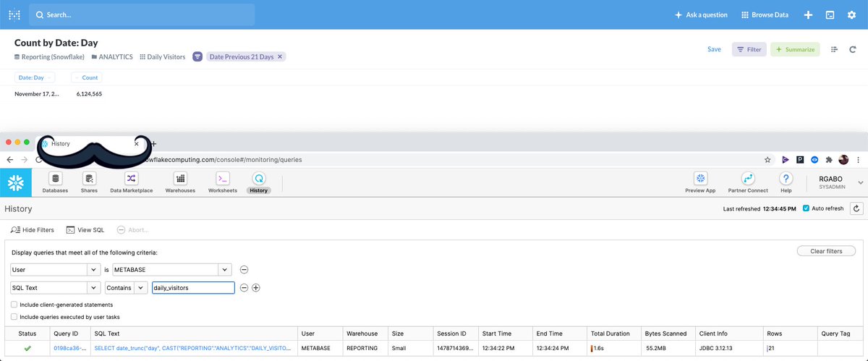Open Metabase settings gear
868x361 pixels.
(x=851, y=14)
